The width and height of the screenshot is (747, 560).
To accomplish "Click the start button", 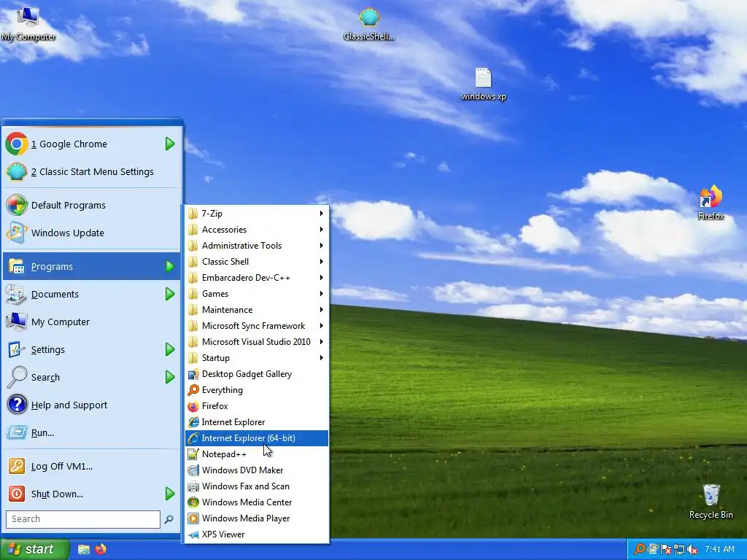I will pyautogui.click(x=34, y=549).
